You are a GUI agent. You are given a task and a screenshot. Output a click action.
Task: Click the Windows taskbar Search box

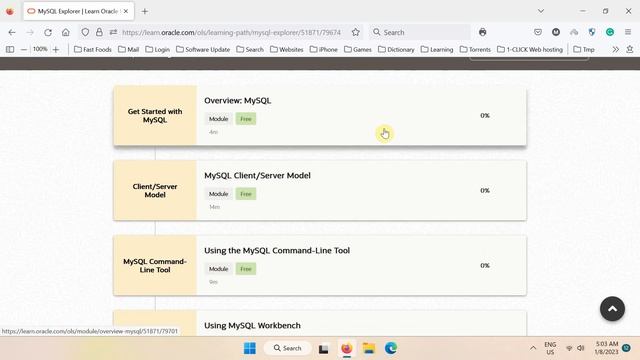coord(287,348)
